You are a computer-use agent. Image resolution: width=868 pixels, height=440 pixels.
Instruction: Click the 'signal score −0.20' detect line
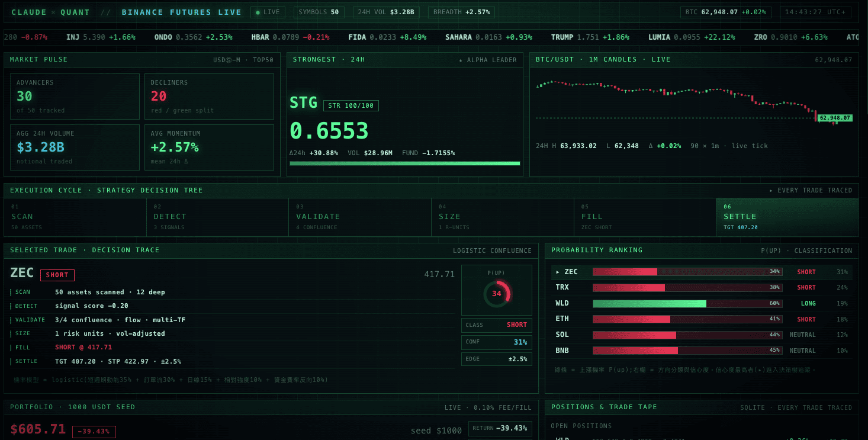(91, 306)
